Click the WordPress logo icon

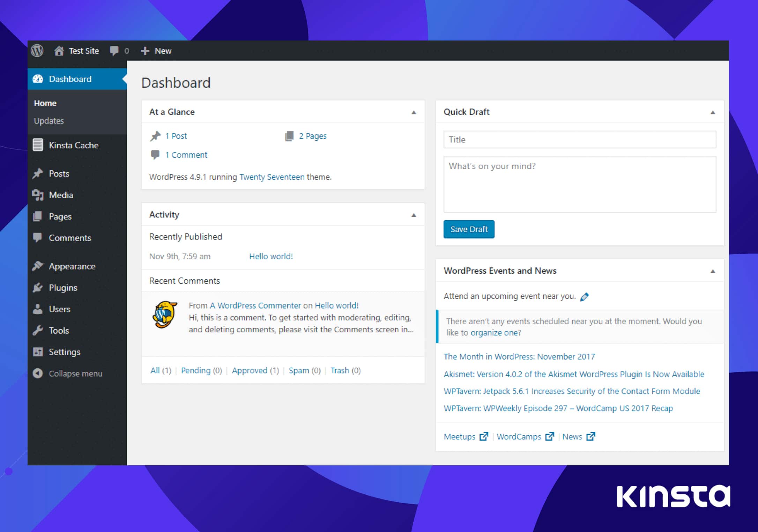(39, 50)
